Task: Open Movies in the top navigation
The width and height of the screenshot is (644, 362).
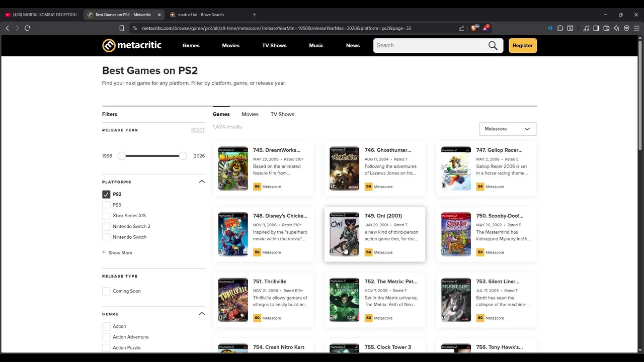Action: click(231, 45)
